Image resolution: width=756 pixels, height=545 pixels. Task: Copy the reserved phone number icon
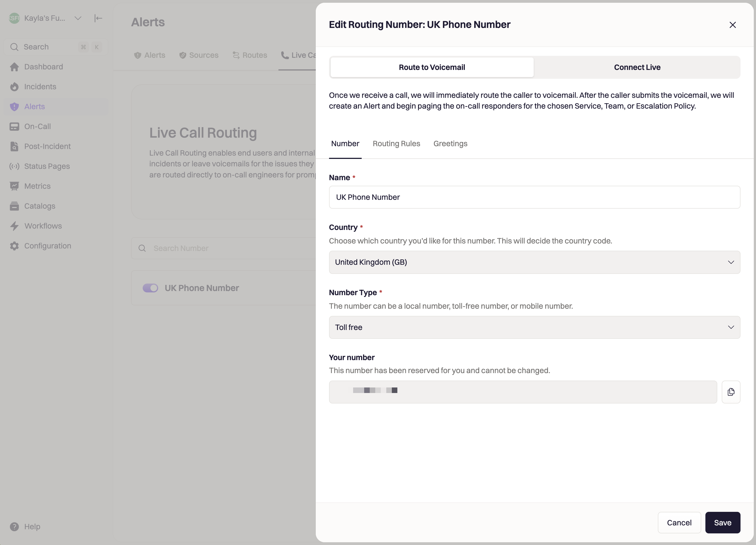click(731, 392)
